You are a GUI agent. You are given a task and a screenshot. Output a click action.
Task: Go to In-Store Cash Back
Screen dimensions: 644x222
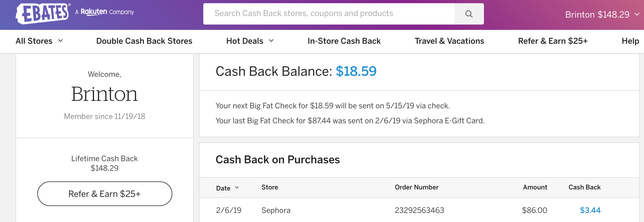tap(344, 41)
